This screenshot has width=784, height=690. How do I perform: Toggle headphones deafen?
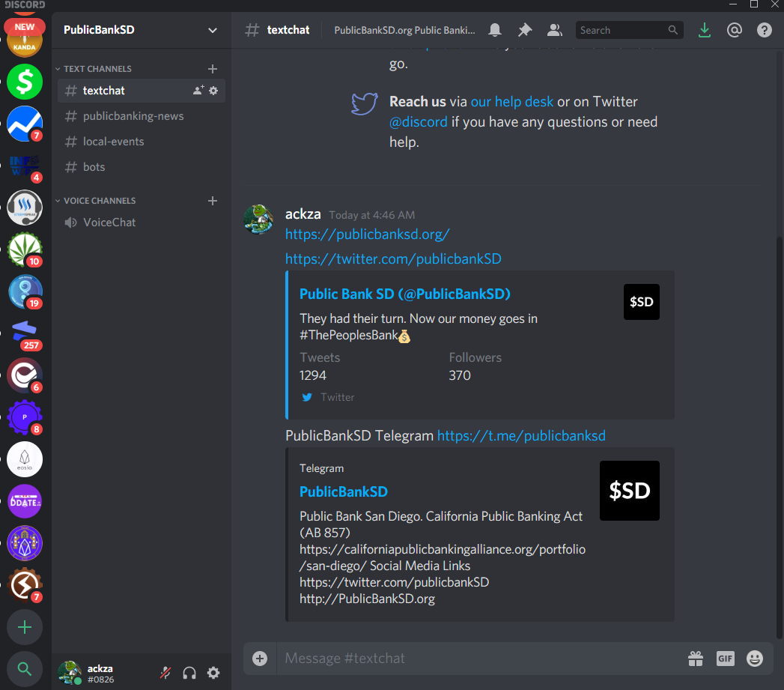(189, 673)
